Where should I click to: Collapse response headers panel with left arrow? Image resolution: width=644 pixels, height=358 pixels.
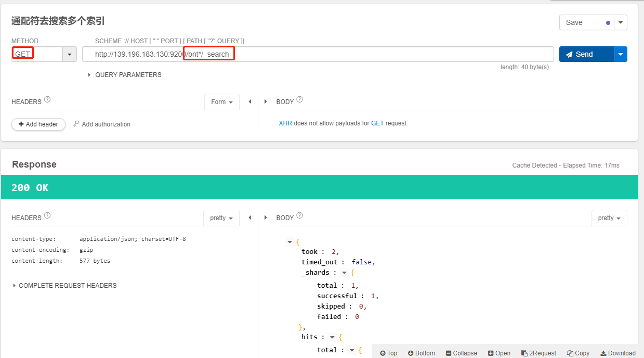coord(250,218)
